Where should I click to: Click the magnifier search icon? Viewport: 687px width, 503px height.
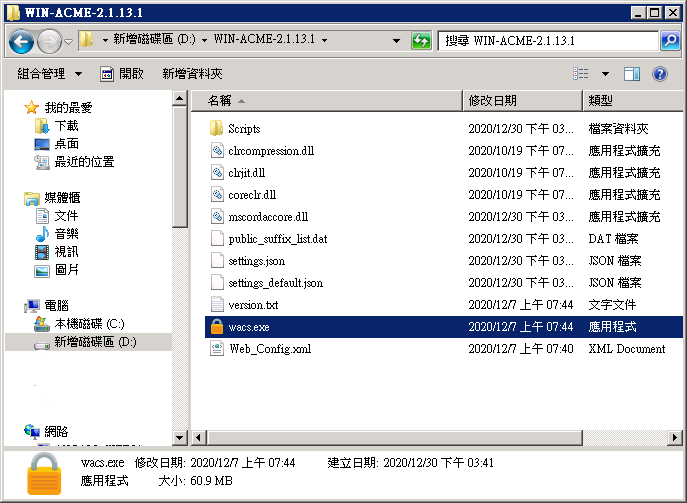point(670,41)
